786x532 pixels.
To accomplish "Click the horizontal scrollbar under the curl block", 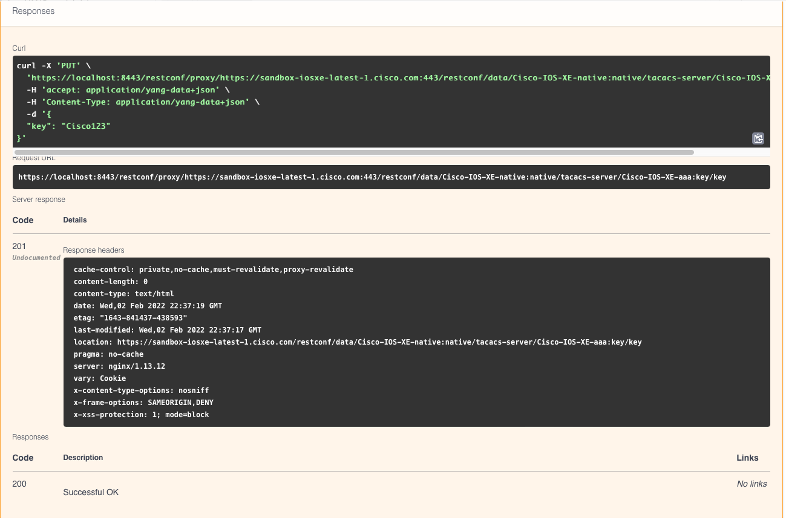I will tap(354, 152).
